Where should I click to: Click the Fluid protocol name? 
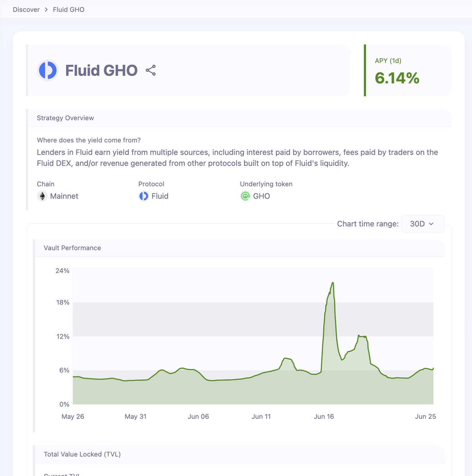pos(160,196)
